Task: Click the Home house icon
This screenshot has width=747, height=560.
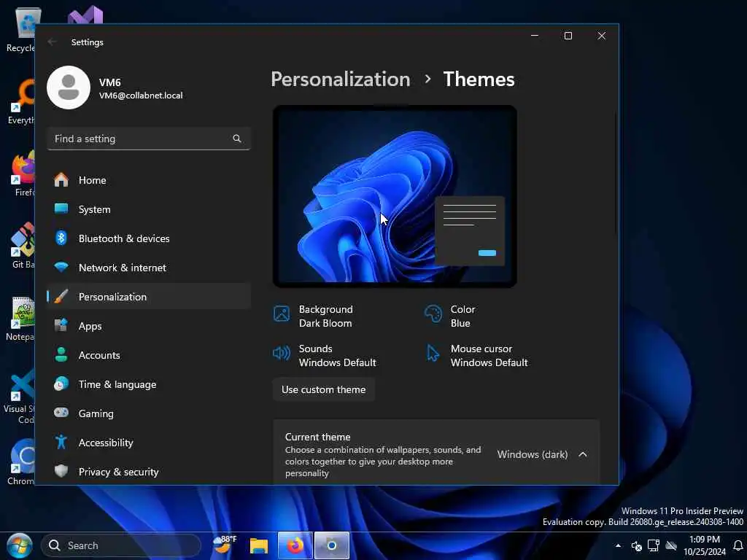Action: (x=61, y=179)
